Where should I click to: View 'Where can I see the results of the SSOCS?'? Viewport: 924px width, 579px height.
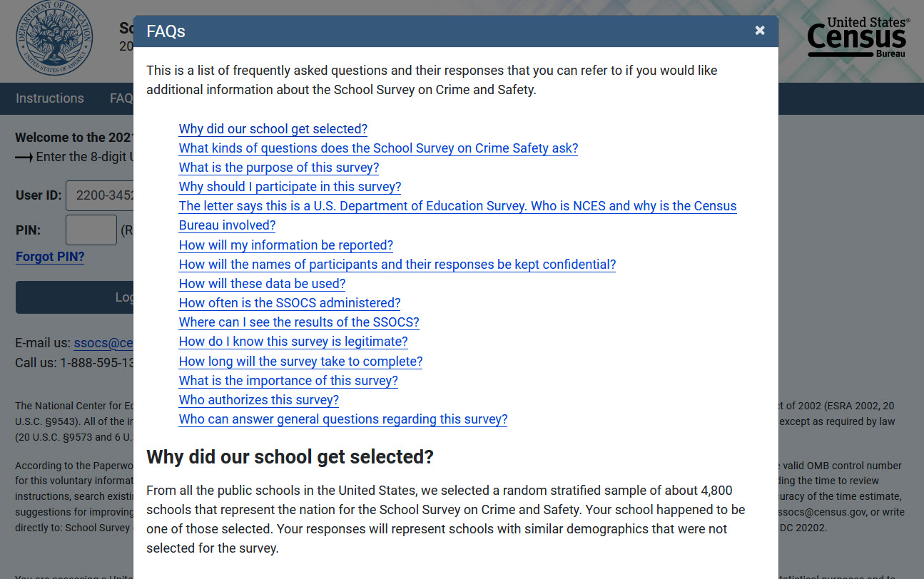[x=299, y=322]
